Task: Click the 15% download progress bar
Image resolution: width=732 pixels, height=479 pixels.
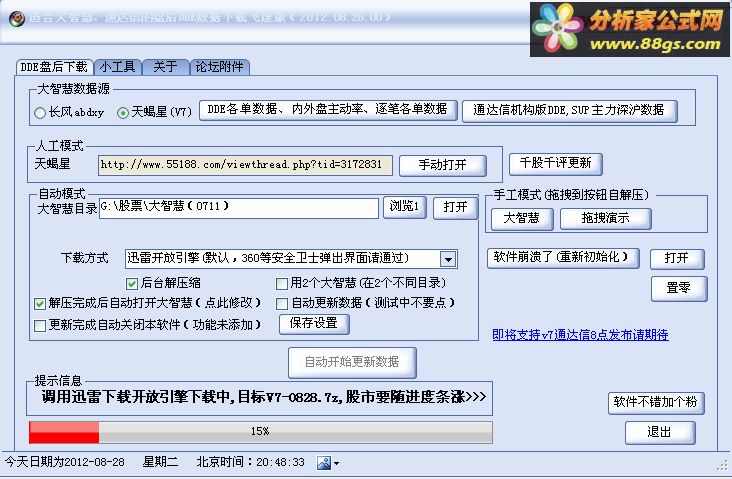Action: [x=260, y=432]
